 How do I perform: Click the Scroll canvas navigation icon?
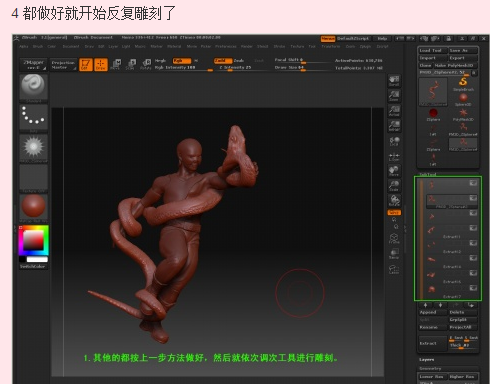click(x=394, y=80)
